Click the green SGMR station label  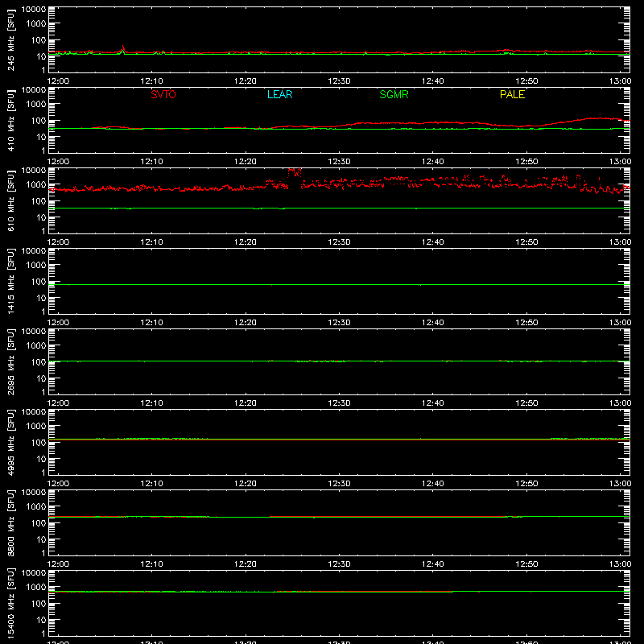click(394, 94)
